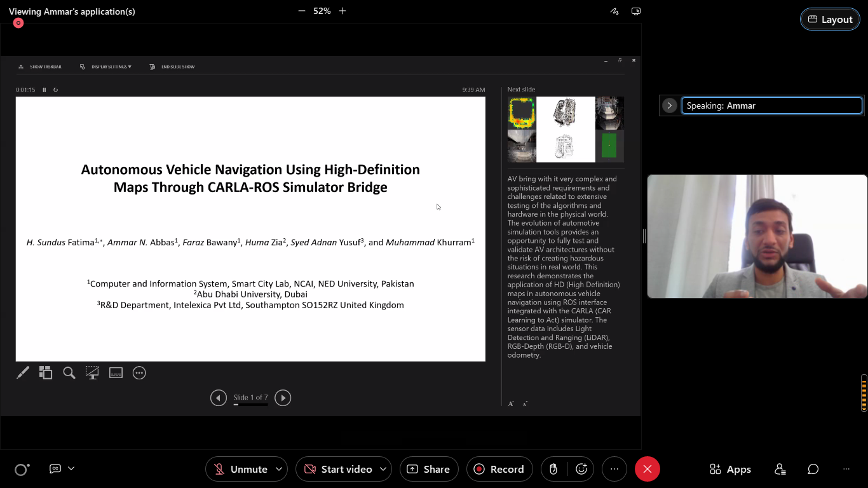This screenshot has height=488, width=868.
Task: Open the closed captions options arrow
Action: (x=71, y=468)
